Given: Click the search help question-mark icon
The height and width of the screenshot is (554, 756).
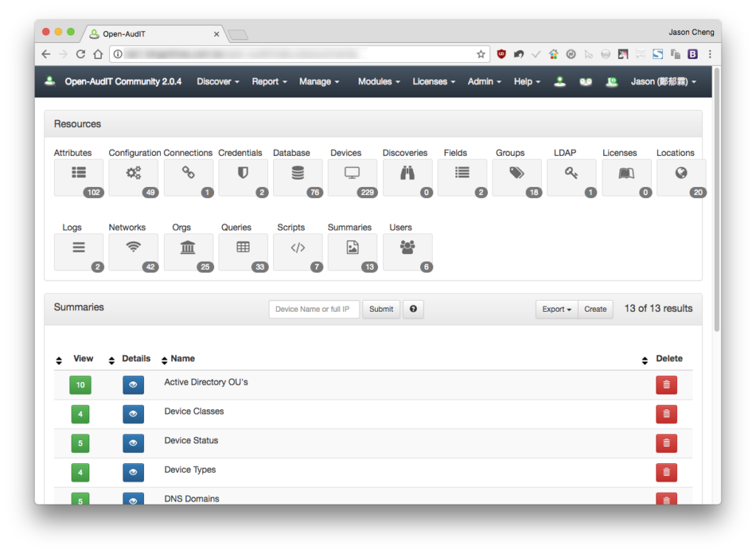Looking at the screenshot, I should coord(413,309).
